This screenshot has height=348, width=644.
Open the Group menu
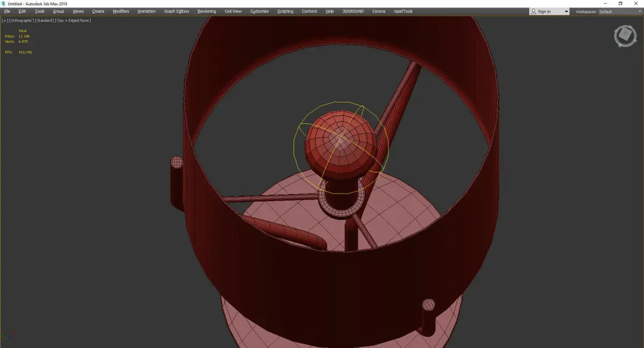[58, 11]
